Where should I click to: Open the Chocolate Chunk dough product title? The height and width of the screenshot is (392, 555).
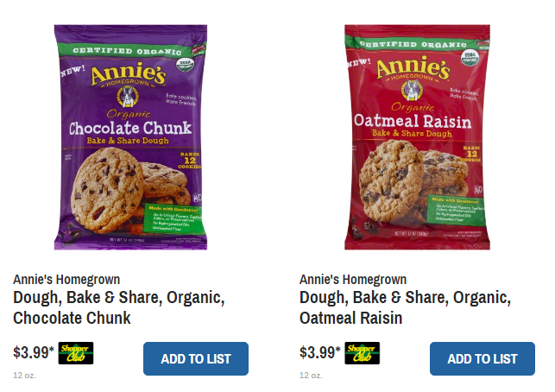point(119,307)
